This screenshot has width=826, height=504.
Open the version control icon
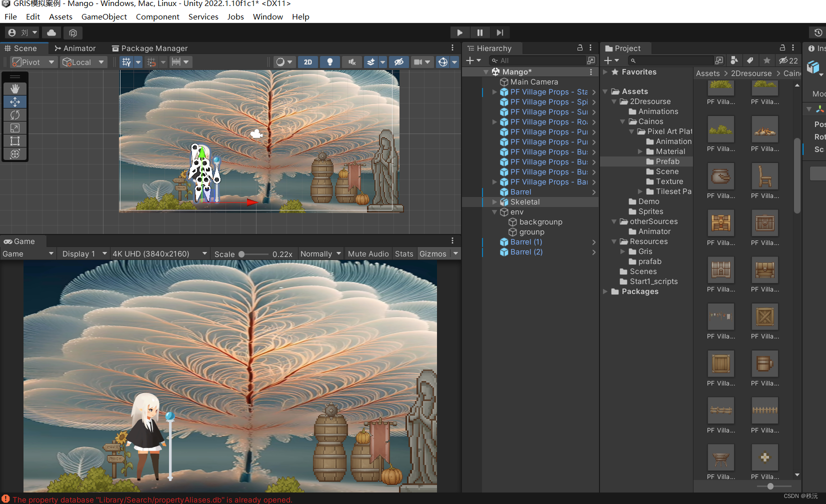tap(73, 32)
